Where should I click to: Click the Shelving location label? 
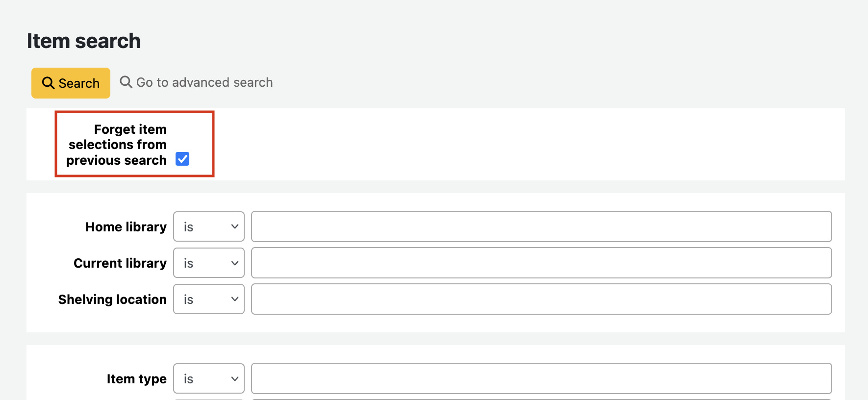tap(112, 300)
